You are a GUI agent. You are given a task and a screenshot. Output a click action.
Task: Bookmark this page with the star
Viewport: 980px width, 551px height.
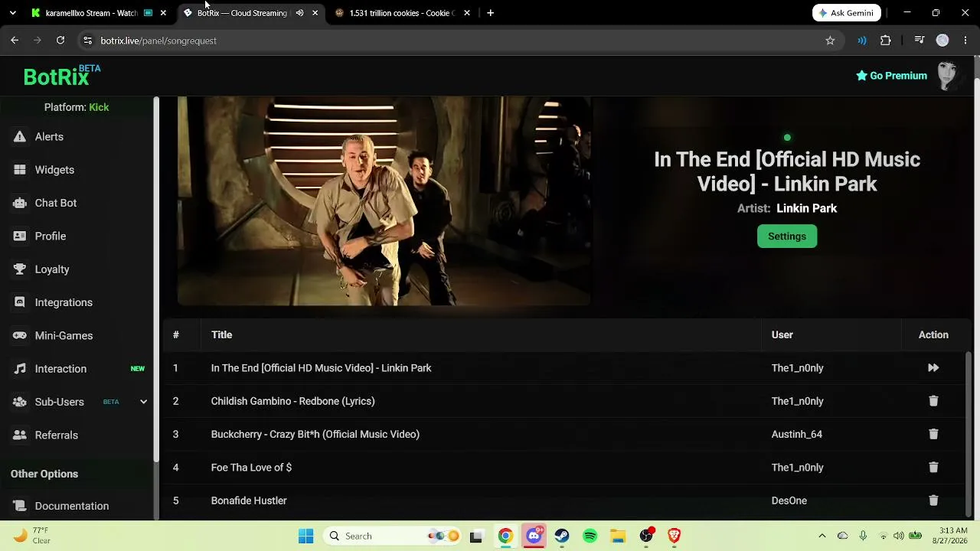pos(830,41)
